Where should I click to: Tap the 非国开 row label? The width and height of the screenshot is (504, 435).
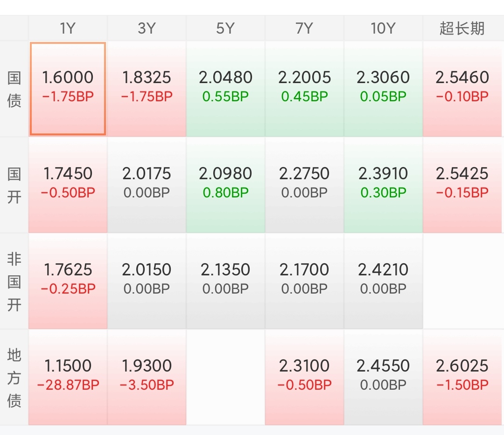[14, 281]
